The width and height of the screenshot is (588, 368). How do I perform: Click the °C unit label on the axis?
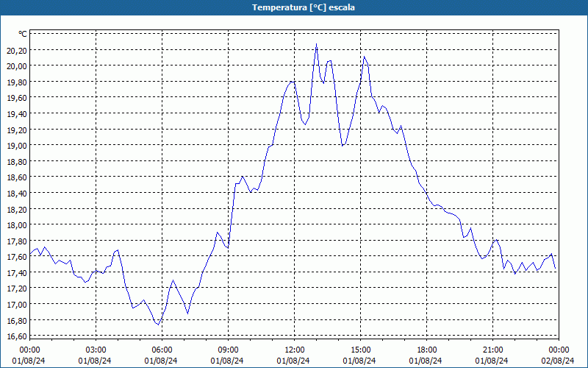(23, 34)
